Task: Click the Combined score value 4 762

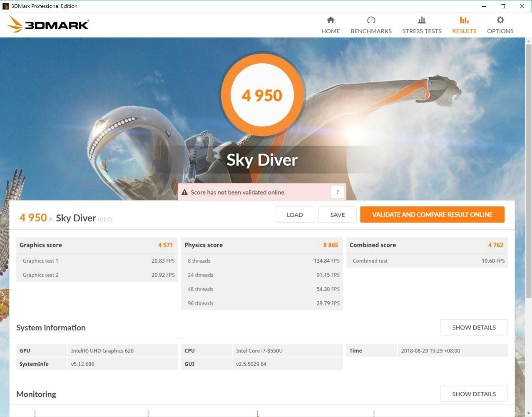Action: (496, 245)
